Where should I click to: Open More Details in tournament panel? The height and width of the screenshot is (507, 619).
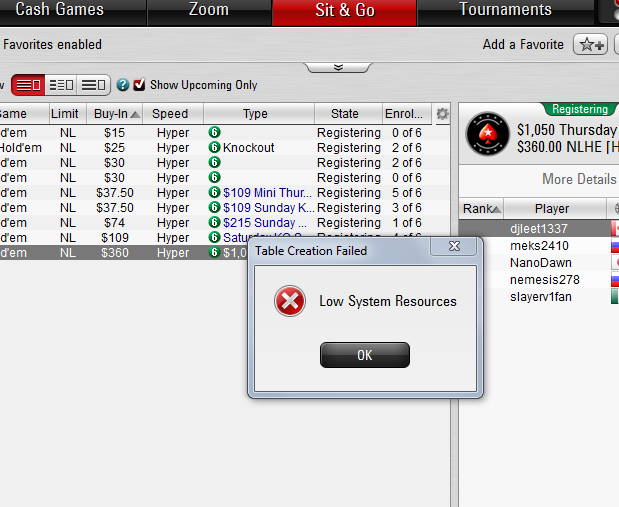point(579,179)
